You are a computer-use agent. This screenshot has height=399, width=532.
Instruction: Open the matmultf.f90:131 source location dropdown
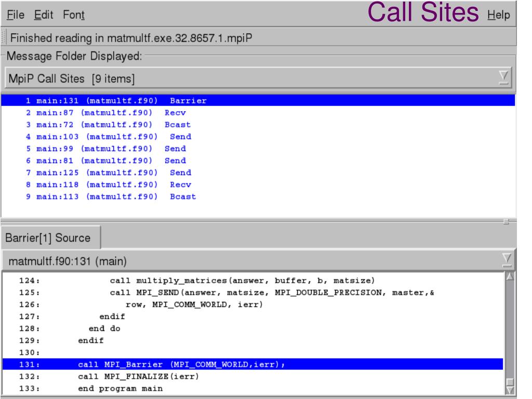click(249, 259)
